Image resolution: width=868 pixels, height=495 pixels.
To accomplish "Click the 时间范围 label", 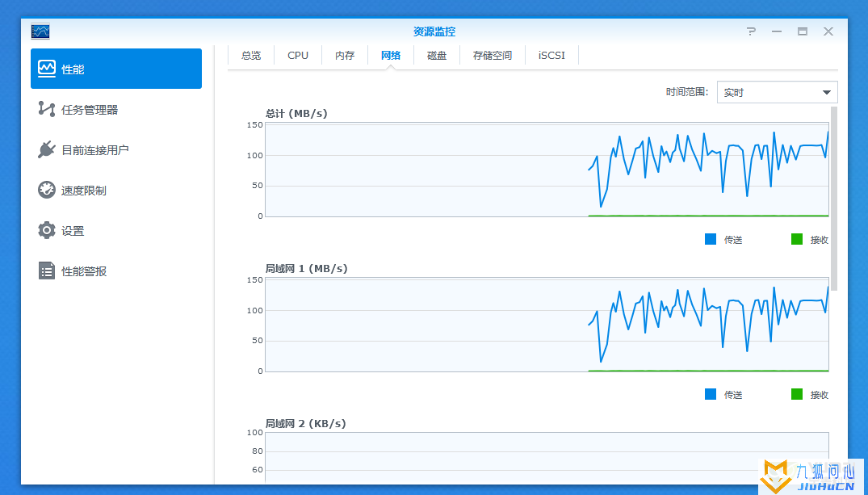I will tap(687, 92).
